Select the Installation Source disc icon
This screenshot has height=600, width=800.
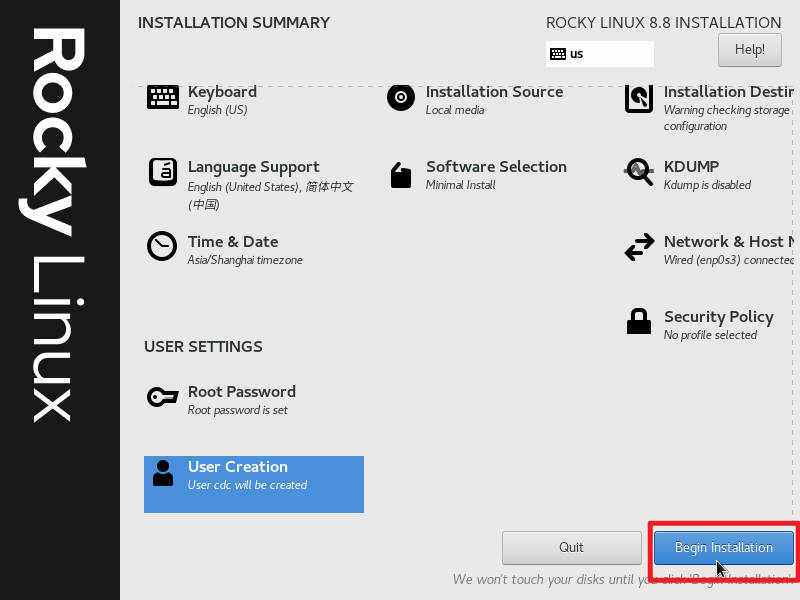click(401, 97)
